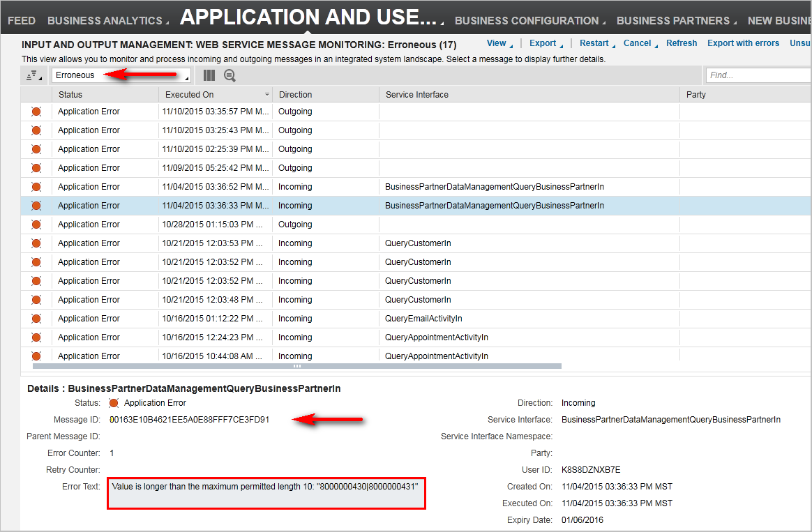
Task: Open the Restart dropdown menu
Action: pyautogui.click(x=596, y=43)
